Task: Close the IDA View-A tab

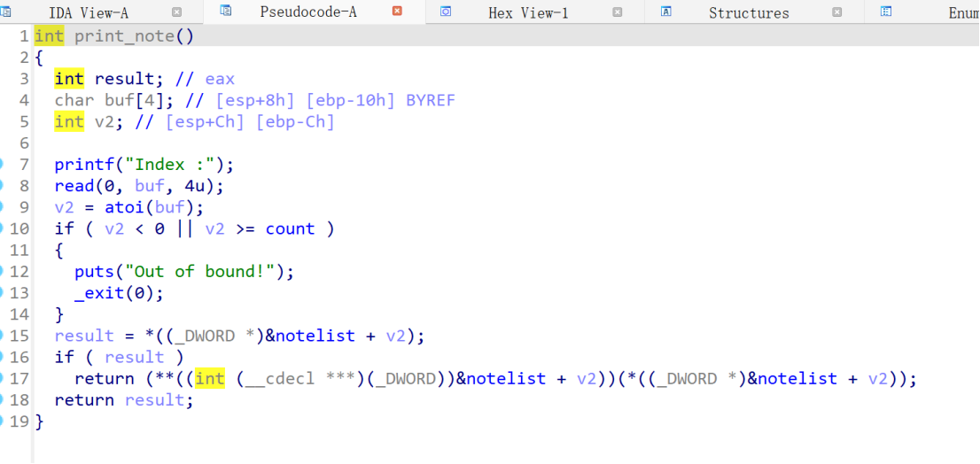Action: 177,12
